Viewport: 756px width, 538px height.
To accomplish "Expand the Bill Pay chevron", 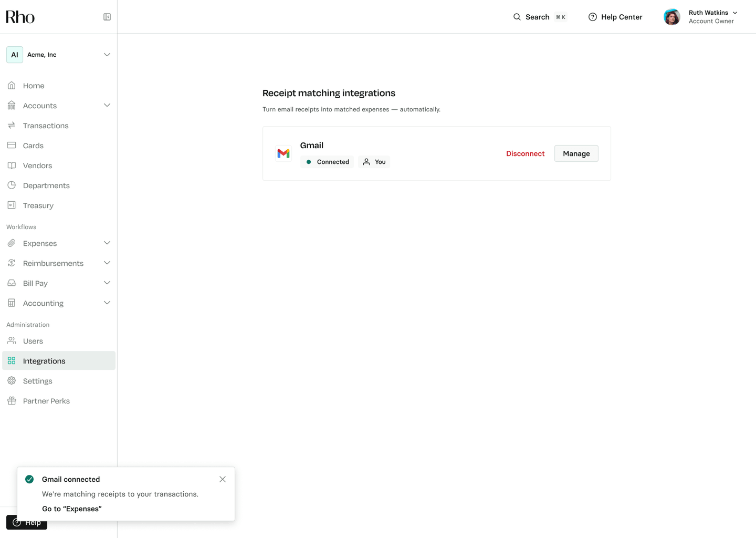I will coord(107,283).
